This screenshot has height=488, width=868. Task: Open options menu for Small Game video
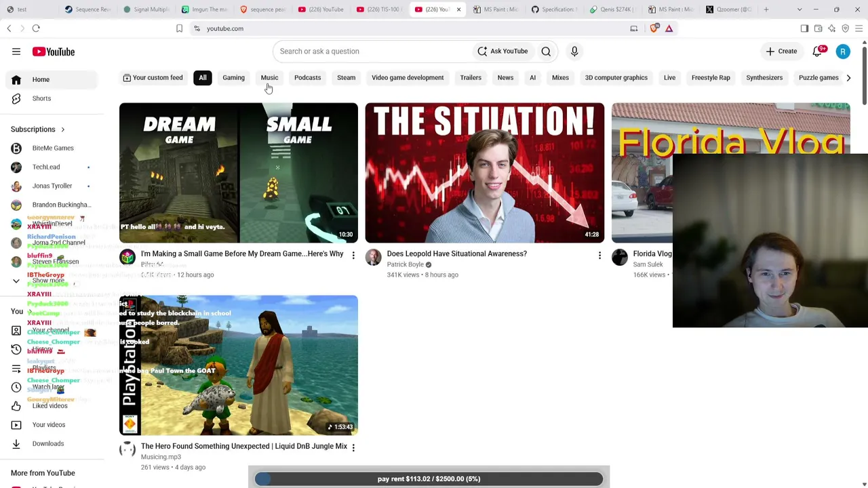coord(353,256)
